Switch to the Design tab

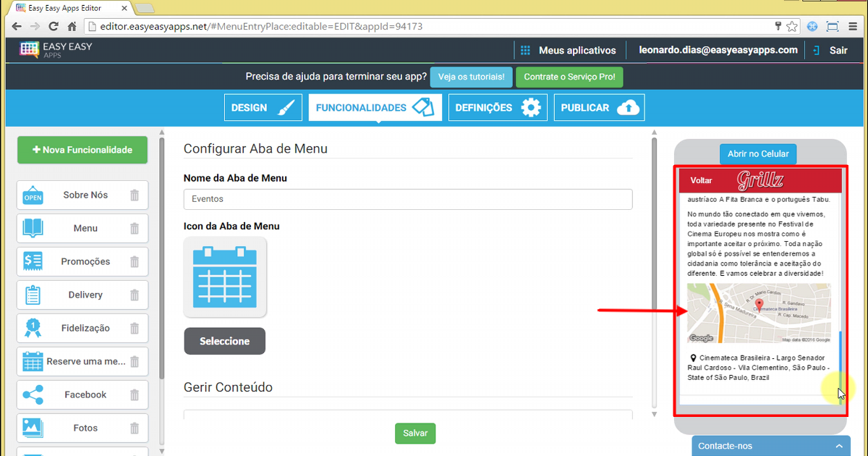click(263, 108)
